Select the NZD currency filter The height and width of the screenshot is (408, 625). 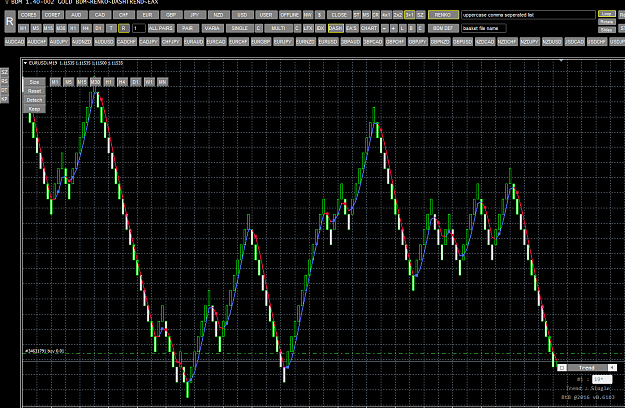218,15
